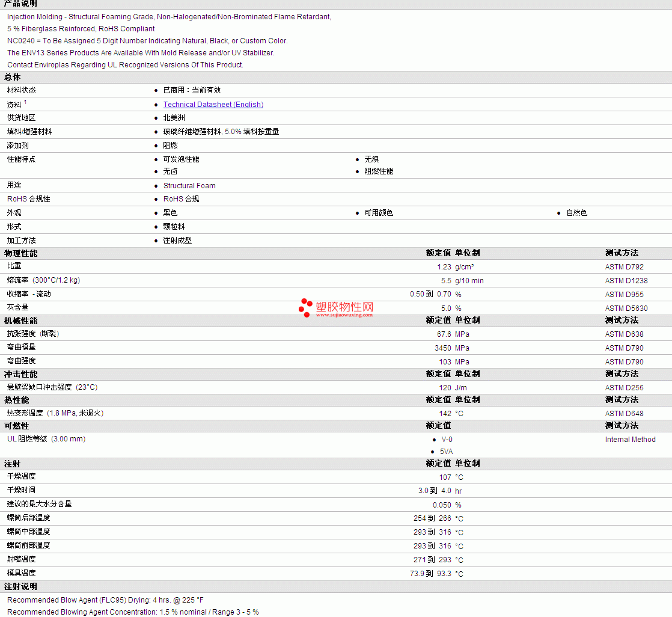Image resolution: width=672 pixels, height=617 pixels.
Task: Click the 北美洲 supply region value
Action: 174,118
